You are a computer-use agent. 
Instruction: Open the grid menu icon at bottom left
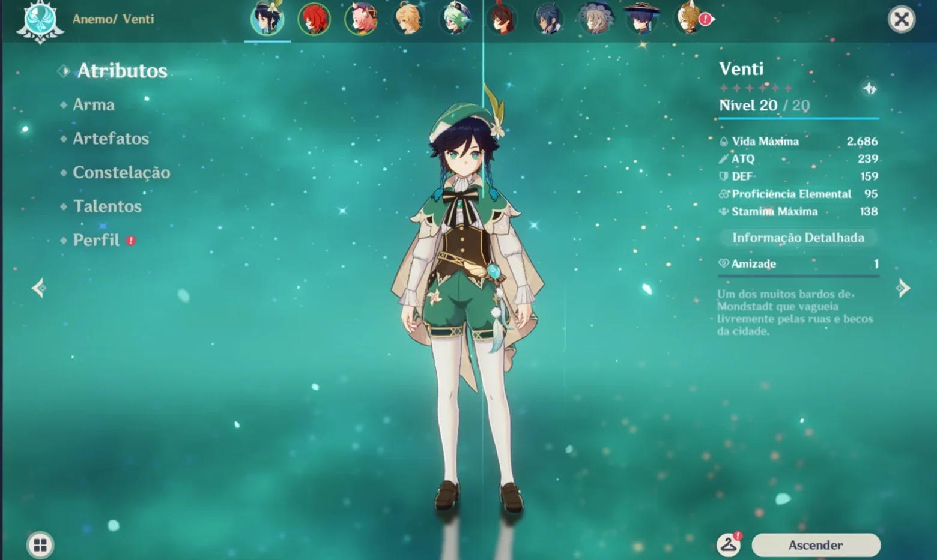(40, 545)
